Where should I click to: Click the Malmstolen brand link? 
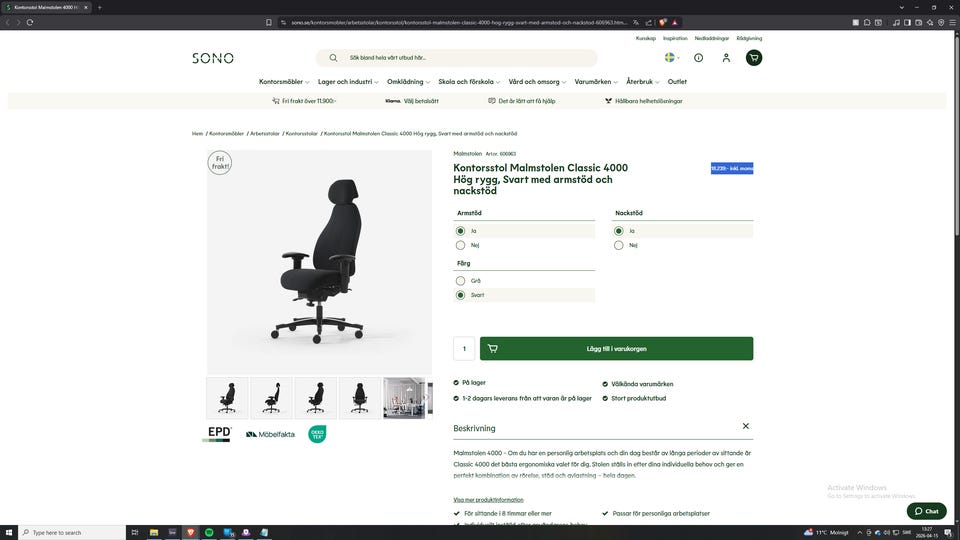(467, 154)
